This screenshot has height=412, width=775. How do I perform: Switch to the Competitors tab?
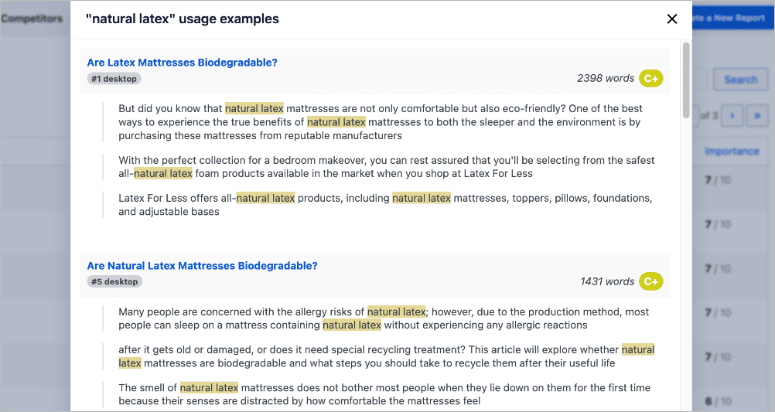32,19
